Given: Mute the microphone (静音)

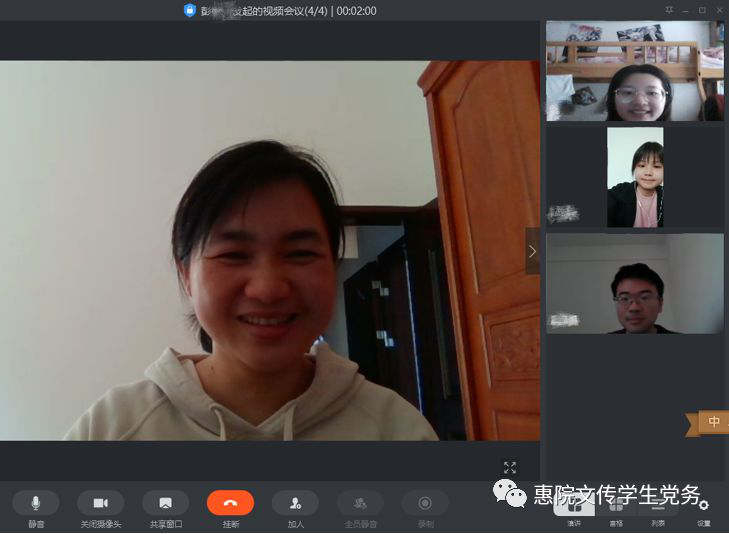Looking at the screenshot, I should (x=36, y=503).
